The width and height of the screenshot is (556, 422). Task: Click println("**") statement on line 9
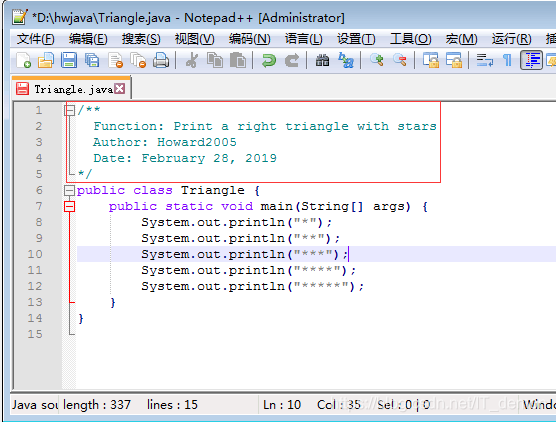(x=241, y=238)
